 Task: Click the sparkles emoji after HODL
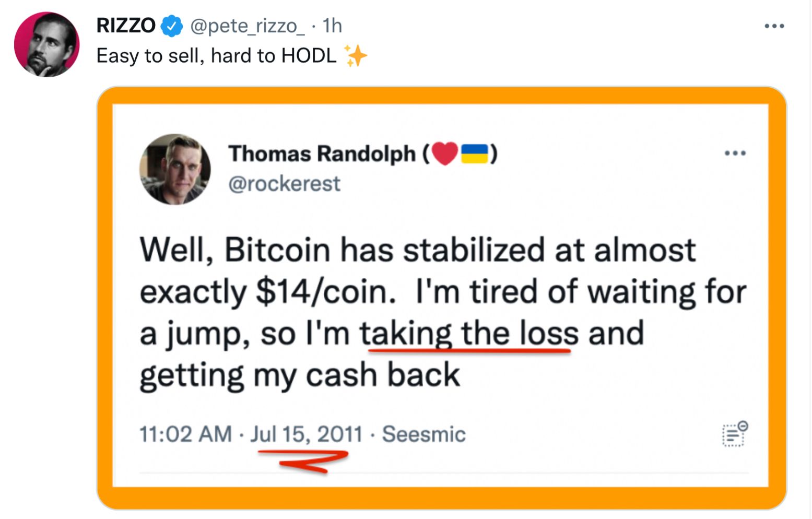[357, 54]
